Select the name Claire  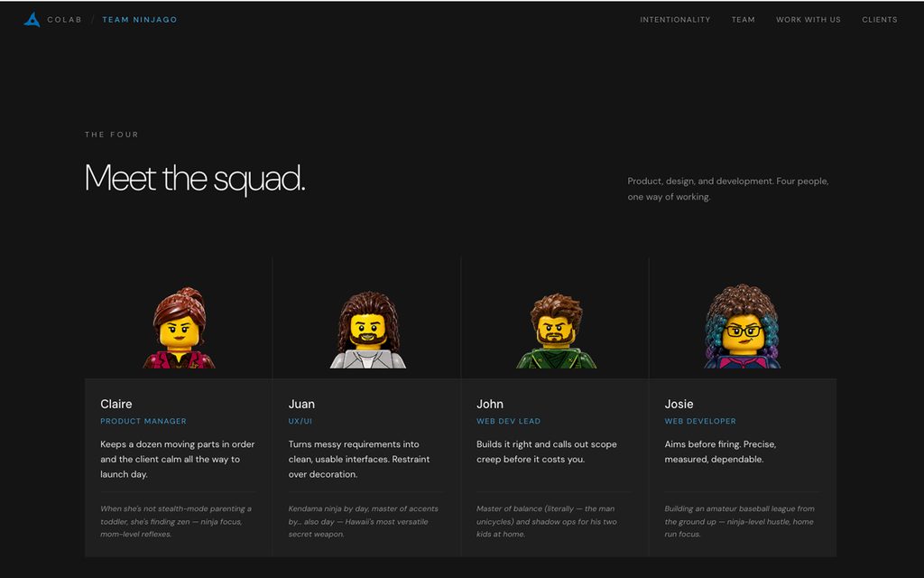click(x=116, y=404)
